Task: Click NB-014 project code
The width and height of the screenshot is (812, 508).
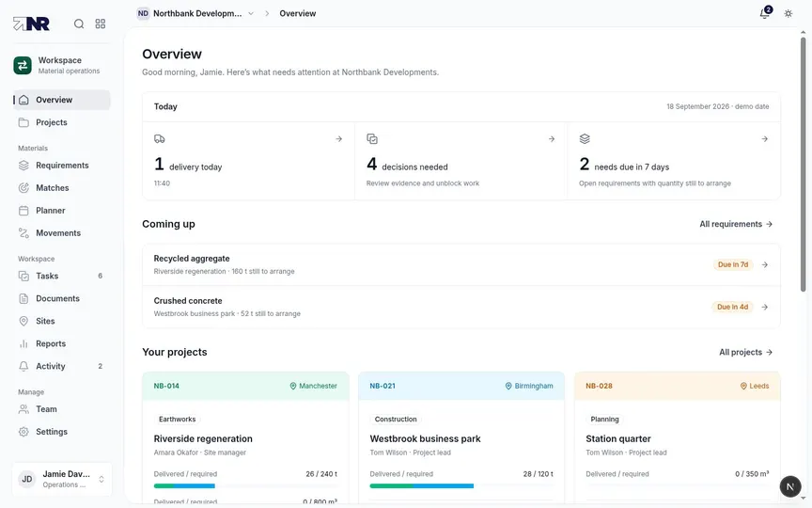Action: (x=166, y=386)
